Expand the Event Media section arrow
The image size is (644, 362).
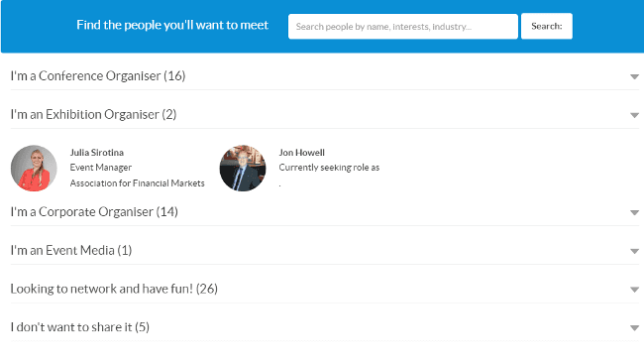[634, 251]
